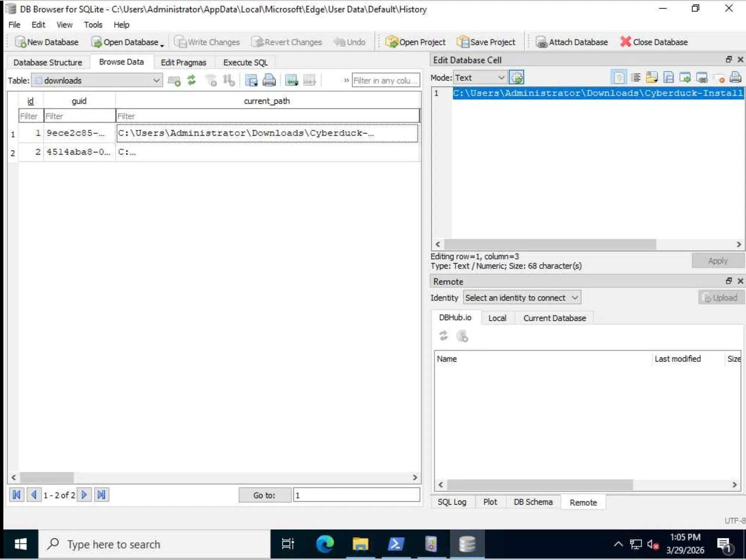Image resolution: width=746 pixels, height=560 pixels.
Task: Click the Undo toolbar button
Action: coord(349,42)
